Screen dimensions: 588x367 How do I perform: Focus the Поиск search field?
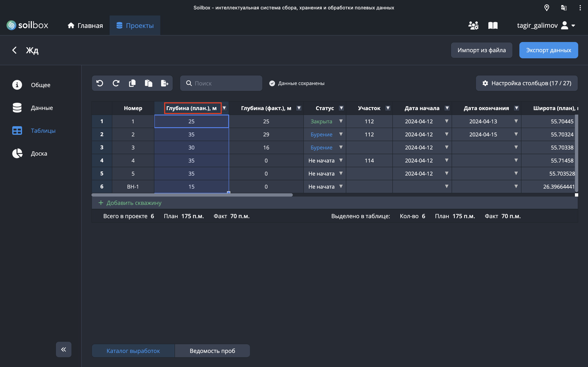225,83
